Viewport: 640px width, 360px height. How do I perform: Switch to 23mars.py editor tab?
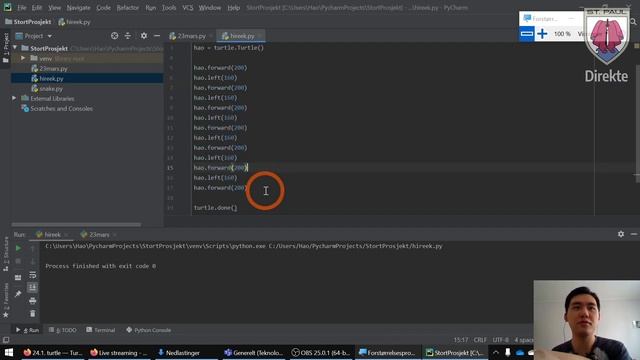(191, 36)
